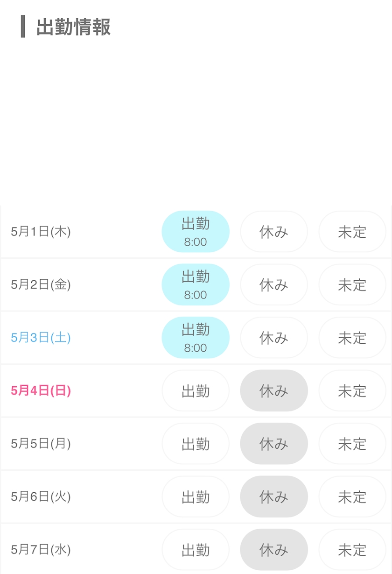
Task: Mark 5月1日(木) as 休み
Action: pyautogui.click(x=274, y=232)
